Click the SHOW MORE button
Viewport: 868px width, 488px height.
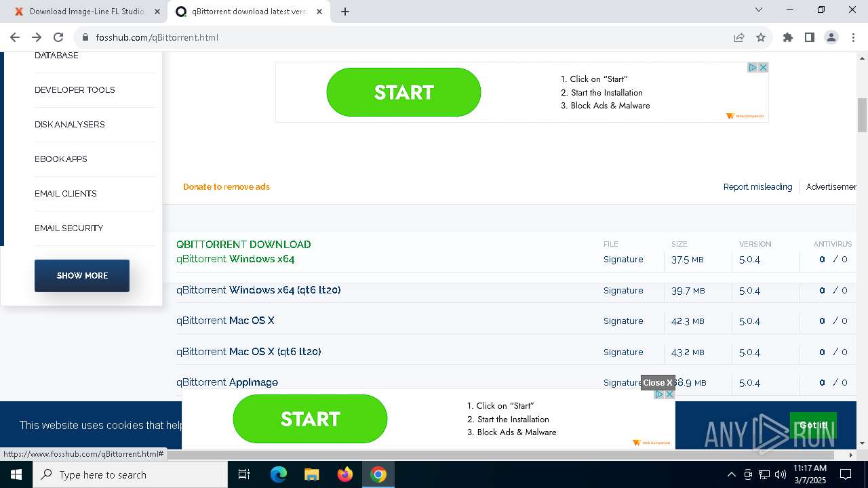click(82, 276)
